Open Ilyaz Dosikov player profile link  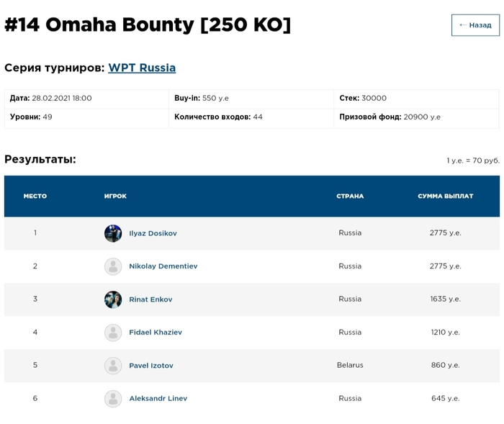pyautogui.click(x=153, y=233)
